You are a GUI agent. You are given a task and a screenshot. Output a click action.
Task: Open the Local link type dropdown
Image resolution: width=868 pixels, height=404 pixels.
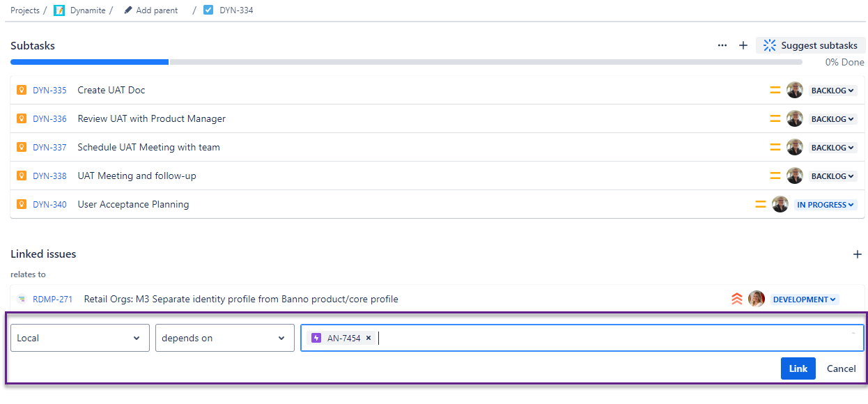[x=79, y=338]
